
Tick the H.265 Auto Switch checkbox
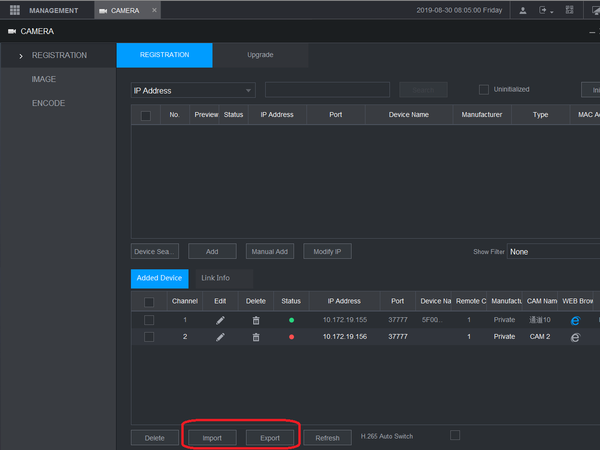455,435
